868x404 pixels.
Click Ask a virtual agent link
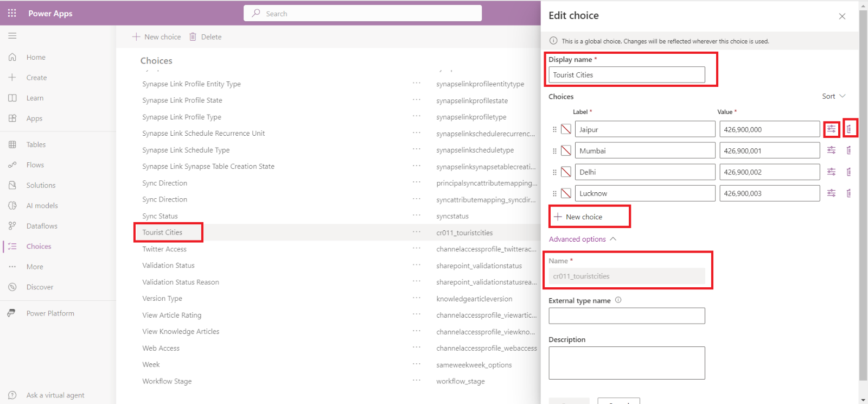coord(55,395)
